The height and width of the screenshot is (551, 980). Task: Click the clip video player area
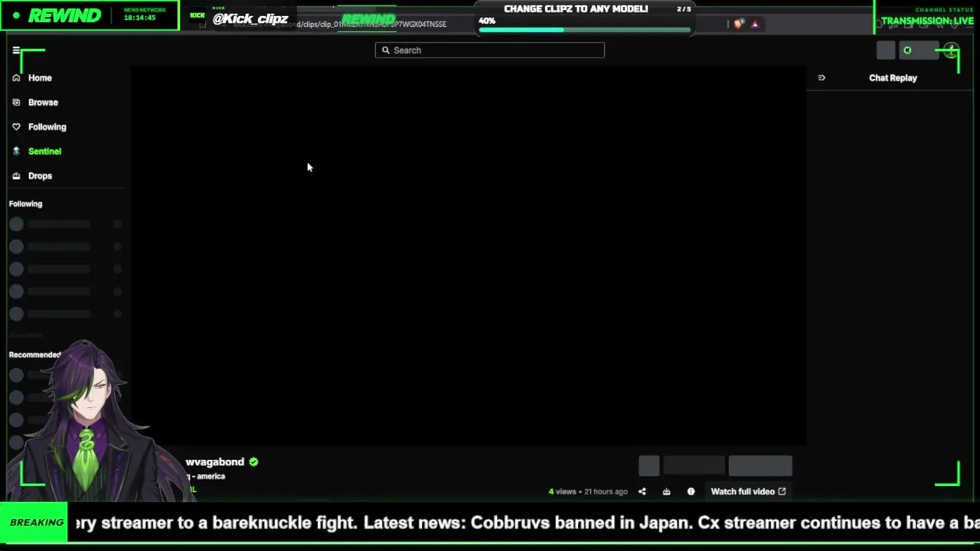(469, 255)
